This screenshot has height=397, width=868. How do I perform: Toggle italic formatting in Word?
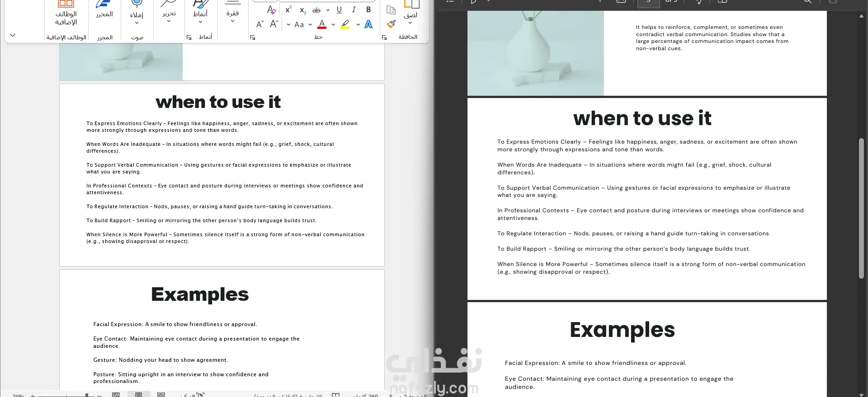point(354,9)
